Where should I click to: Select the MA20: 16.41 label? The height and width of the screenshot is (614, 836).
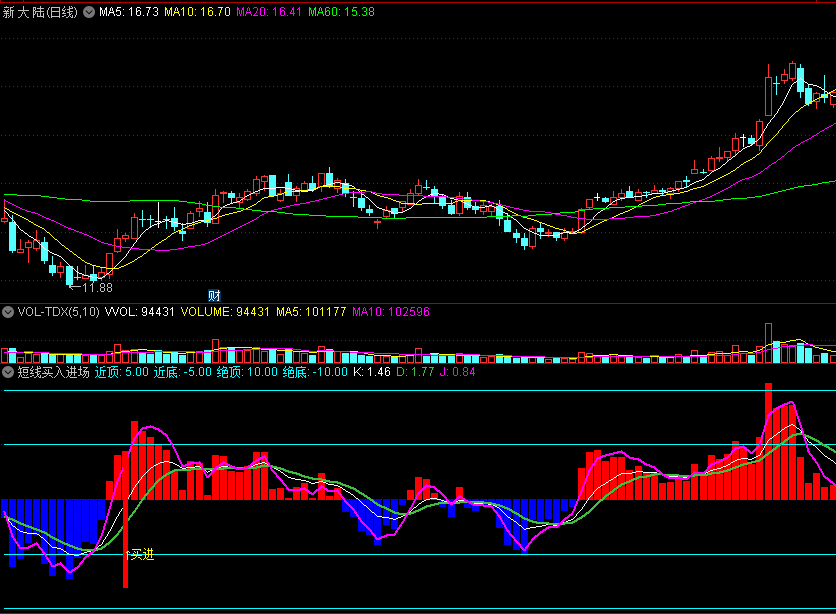pos(269,12)
